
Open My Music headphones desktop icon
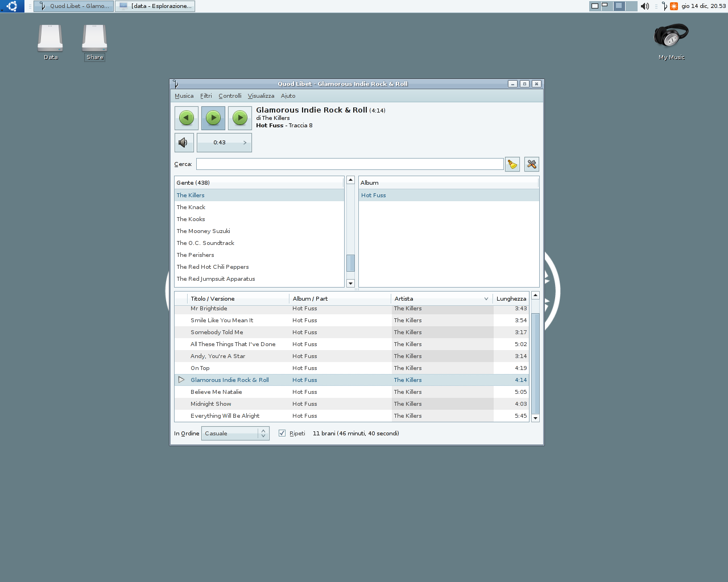(x=671, y=41)
